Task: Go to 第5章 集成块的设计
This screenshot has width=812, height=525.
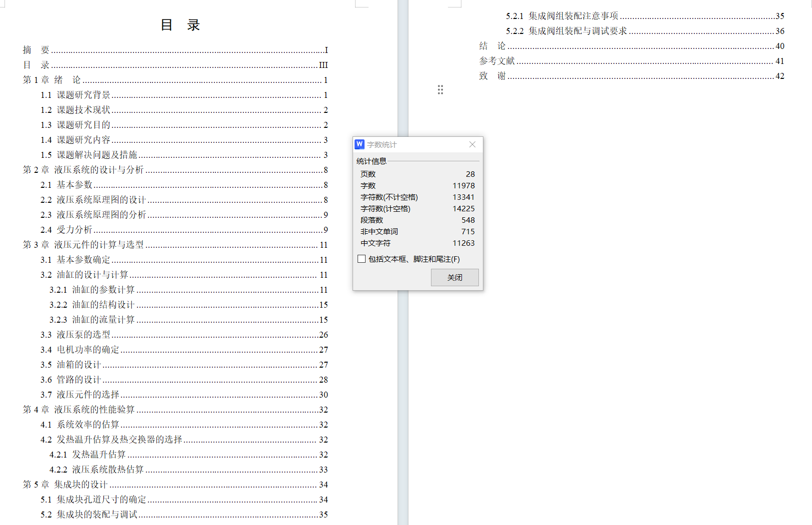Action: click(x=175, y=485)
